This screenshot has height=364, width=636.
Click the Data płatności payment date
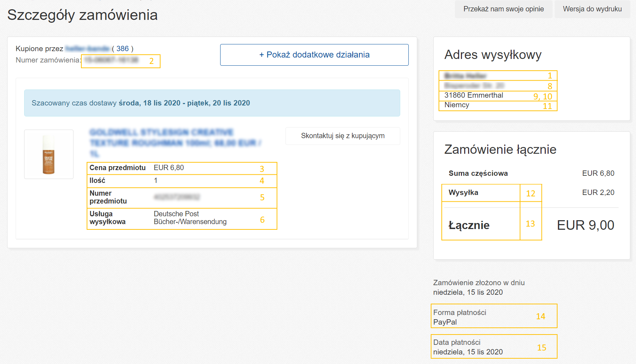click(x=468, y=352)
